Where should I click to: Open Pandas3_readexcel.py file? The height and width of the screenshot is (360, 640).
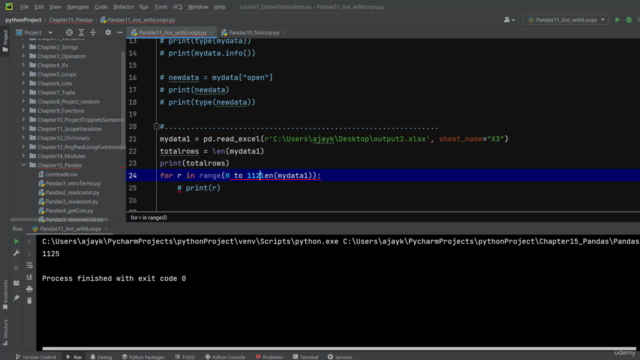[72, 202]
